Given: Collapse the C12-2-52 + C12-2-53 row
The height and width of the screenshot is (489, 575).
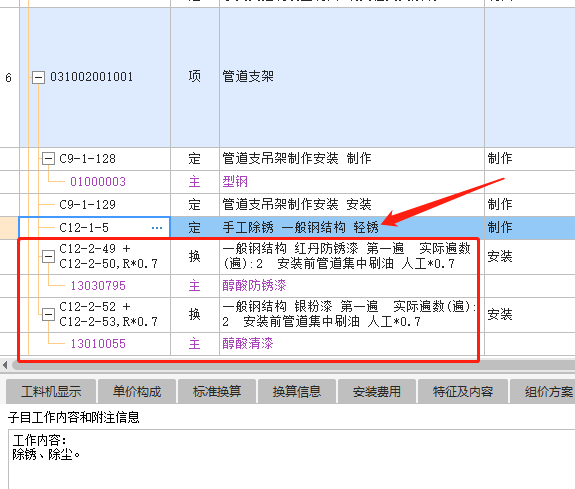Looking at the screenshot, I should coord(48,314).
